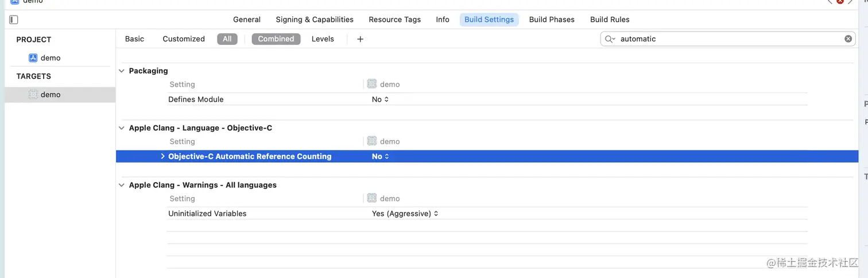This screenshot has width=868, height=278.
Task: Open Automatic Reference Counting No dropdown
Action: 380,156
